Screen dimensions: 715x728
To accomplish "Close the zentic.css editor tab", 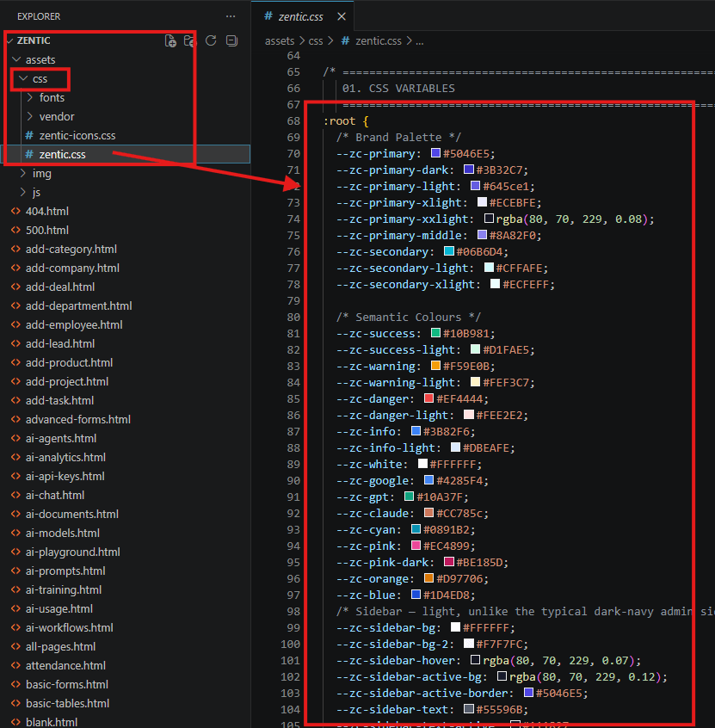I will coord(342,16).
